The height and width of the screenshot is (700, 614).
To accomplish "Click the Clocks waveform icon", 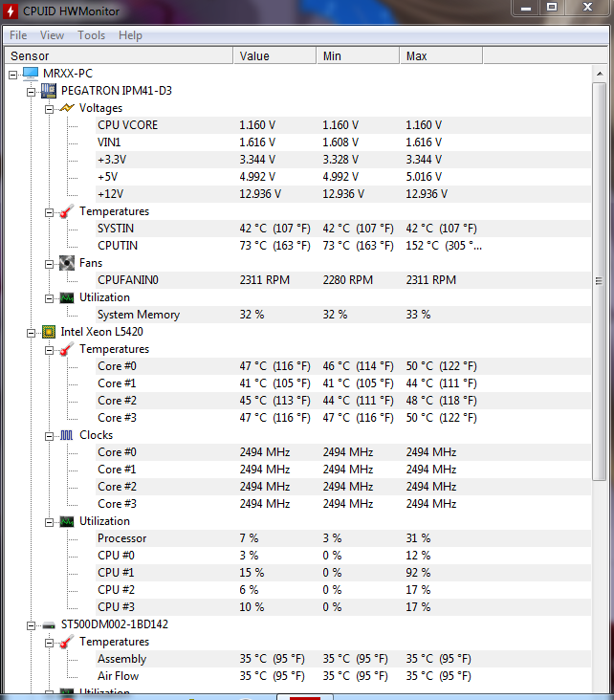I will [67, 435].
